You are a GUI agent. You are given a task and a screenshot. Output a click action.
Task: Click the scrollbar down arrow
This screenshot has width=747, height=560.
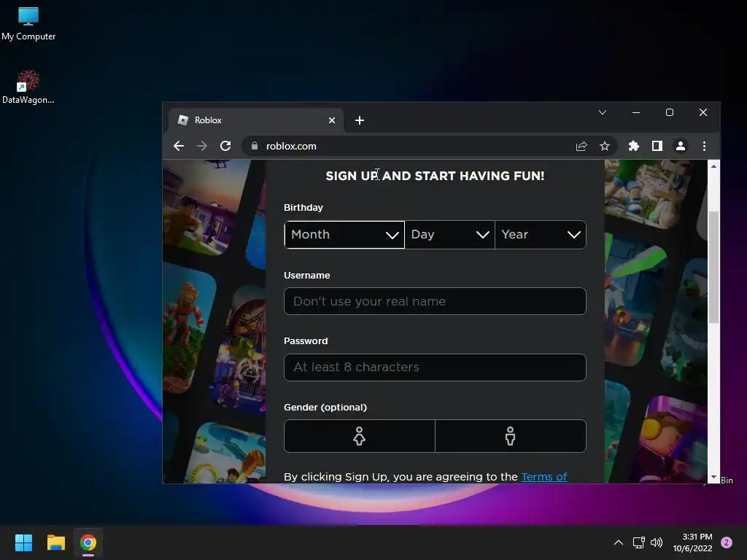click(713, 477)
